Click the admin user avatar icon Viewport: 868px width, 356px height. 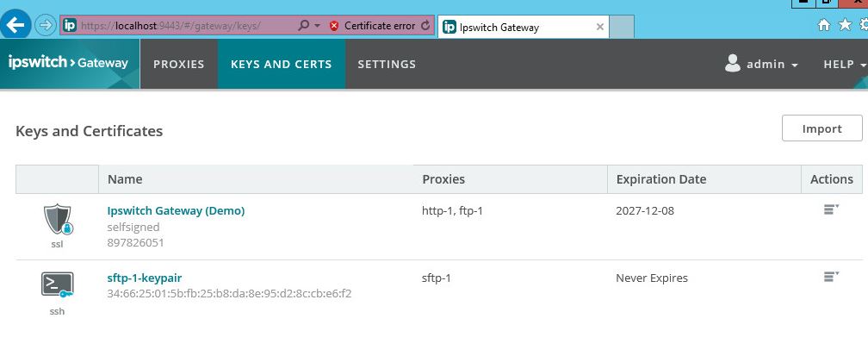pyautogui.click(x=732, y=63)
